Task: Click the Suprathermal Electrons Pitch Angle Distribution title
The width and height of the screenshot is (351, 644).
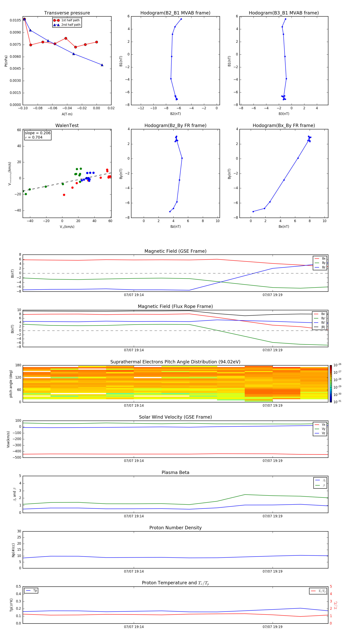Action: [x=175, y=362]
